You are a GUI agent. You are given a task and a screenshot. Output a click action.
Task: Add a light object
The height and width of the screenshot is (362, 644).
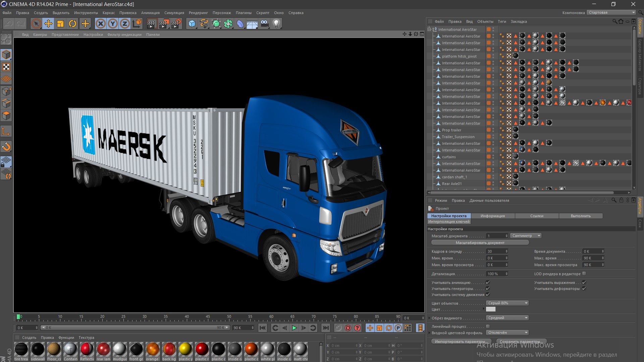tap(276, 24)
